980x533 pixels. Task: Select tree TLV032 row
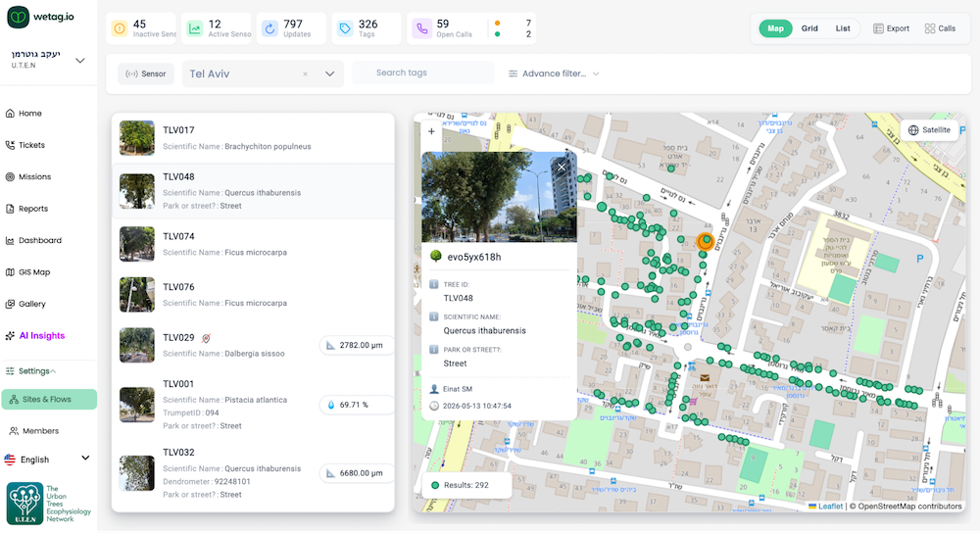[253, 473]
